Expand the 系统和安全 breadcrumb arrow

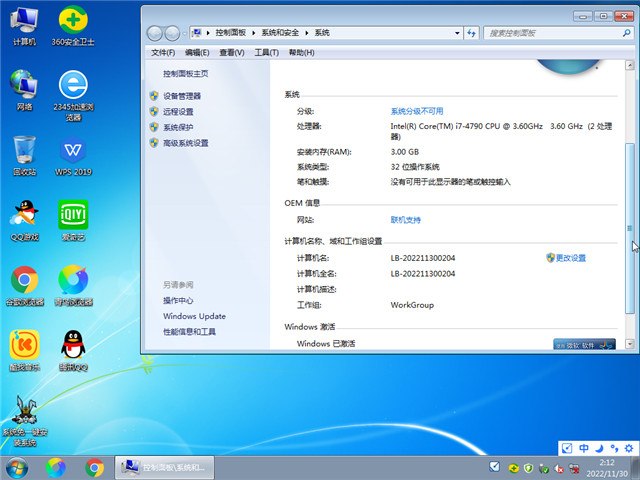(x=307, y=33)
